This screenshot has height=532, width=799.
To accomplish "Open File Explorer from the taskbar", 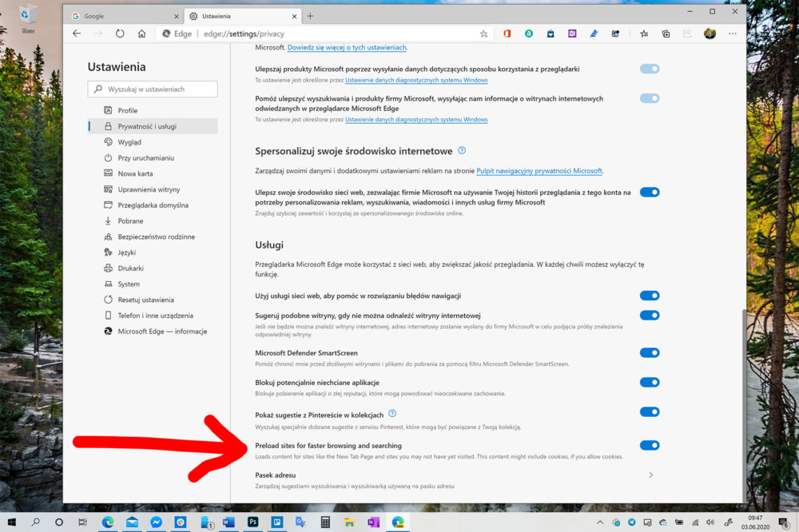I will click(349, 522).
